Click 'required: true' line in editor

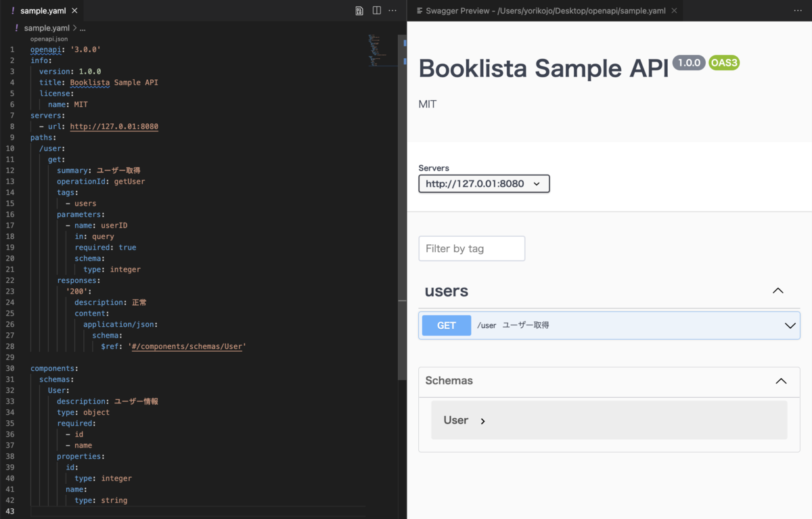coord(106,248)
